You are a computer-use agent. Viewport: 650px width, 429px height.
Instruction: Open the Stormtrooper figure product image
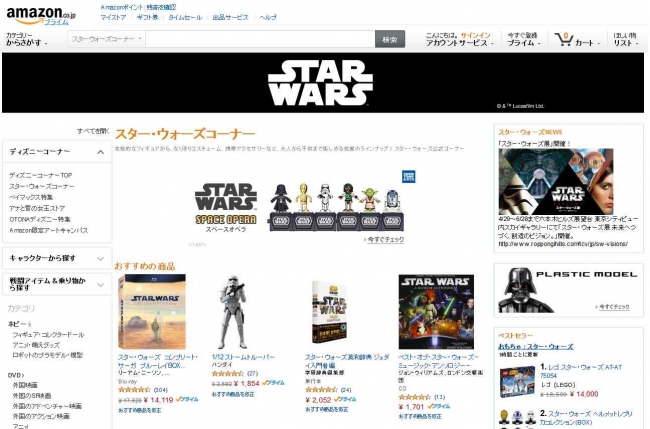pos(233,312)
